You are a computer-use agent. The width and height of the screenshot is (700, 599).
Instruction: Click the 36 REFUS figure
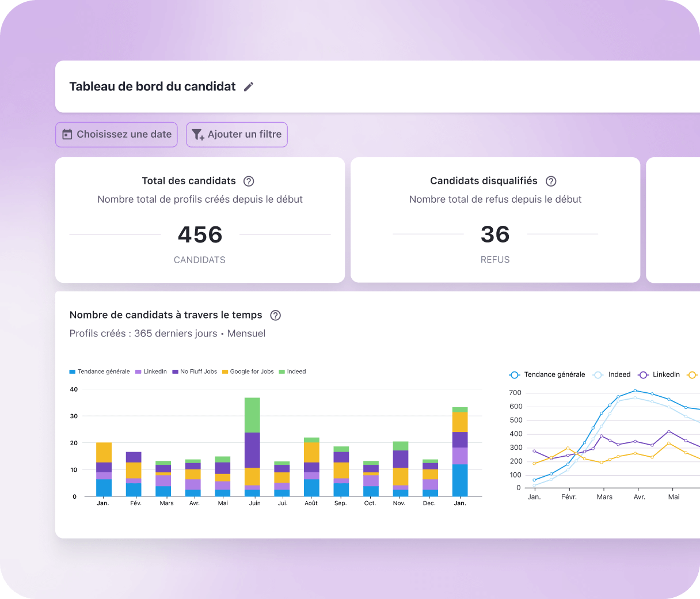[x=495, y=234]
